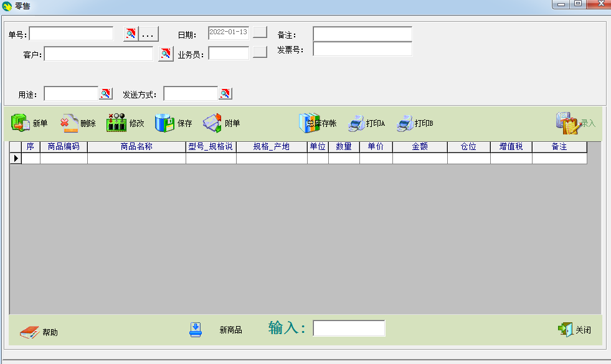Viewport: 611px width, 364px height.
Task: Click the 打印B printer icon
Action: (405, 123)
